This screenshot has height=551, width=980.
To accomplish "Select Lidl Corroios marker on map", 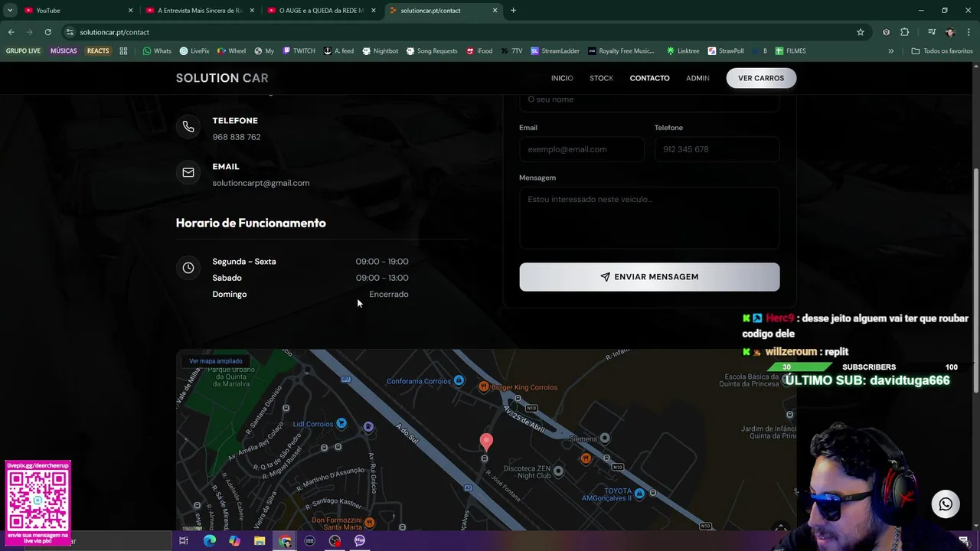I will 341,424.
